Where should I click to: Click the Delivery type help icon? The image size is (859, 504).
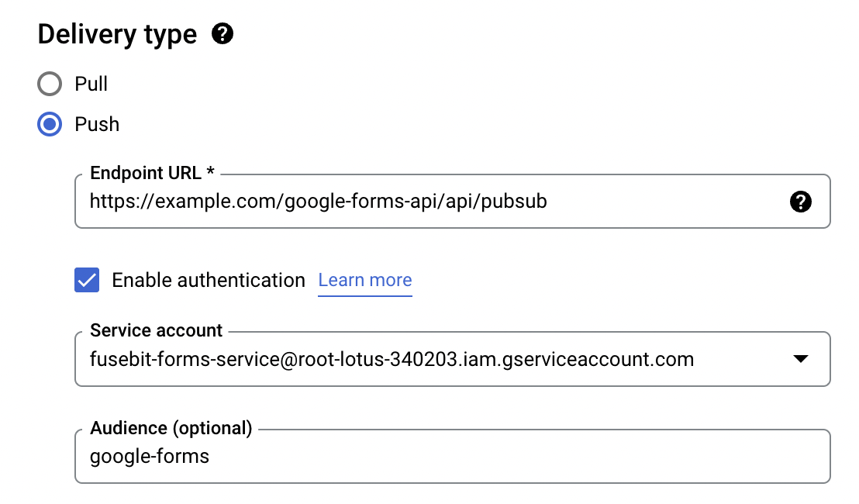[223, 34]
